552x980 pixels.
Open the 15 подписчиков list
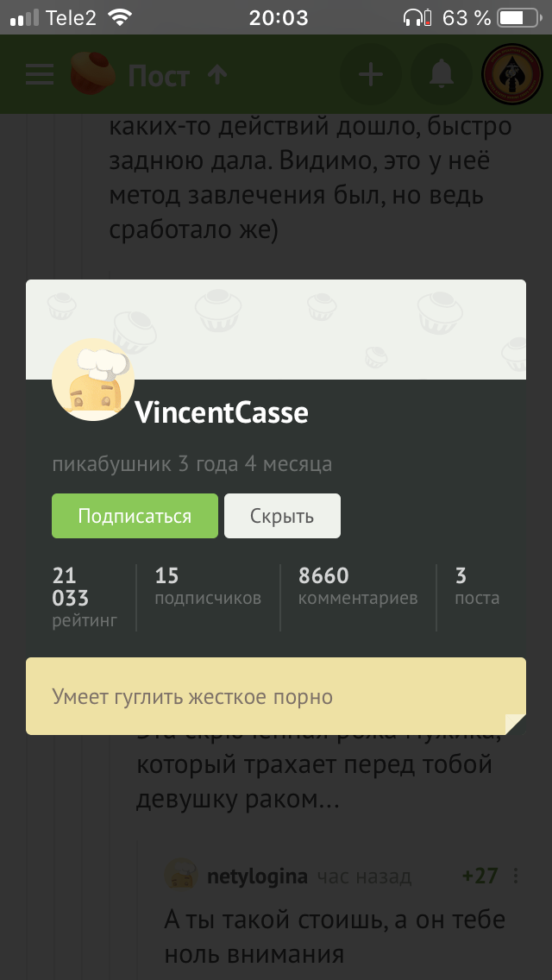coord(208,587)
